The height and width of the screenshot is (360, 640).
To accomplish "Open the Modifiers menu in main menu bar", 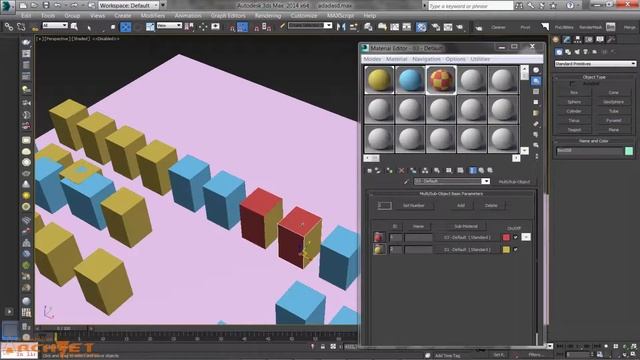I will pos(153,16).
